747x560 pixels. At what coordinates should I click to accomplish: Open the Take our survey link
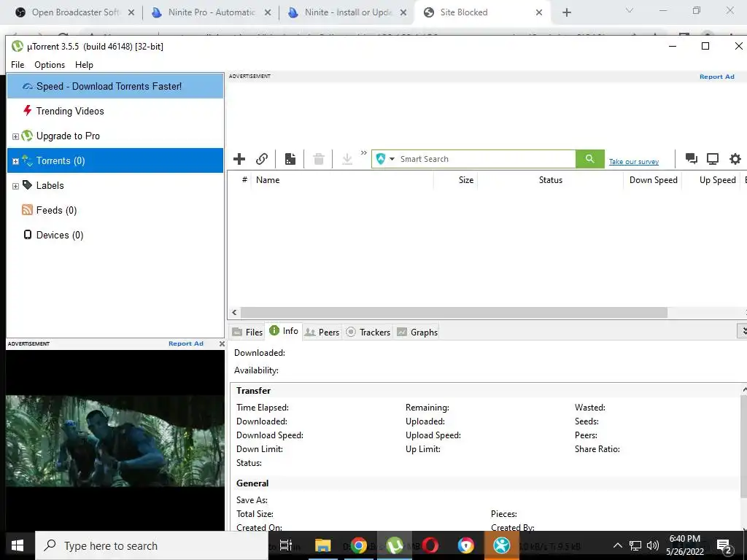pyautogui.click(x=634, y=162)
